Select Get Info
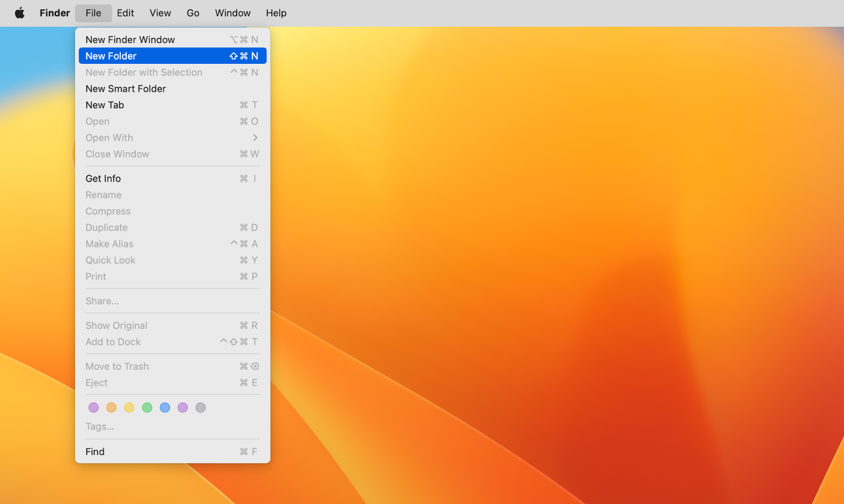 click(103, 178)
